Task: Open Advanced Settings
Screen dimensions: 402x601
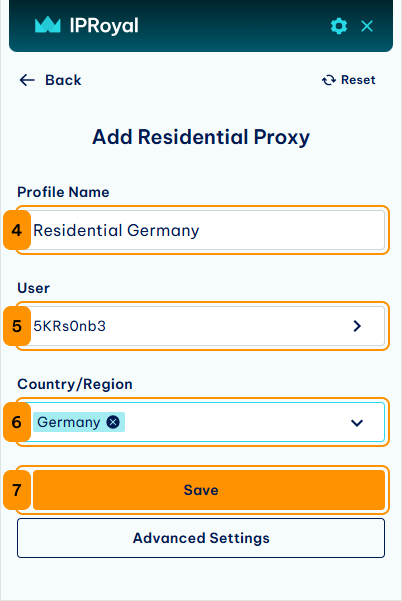Action: point(201,538)
